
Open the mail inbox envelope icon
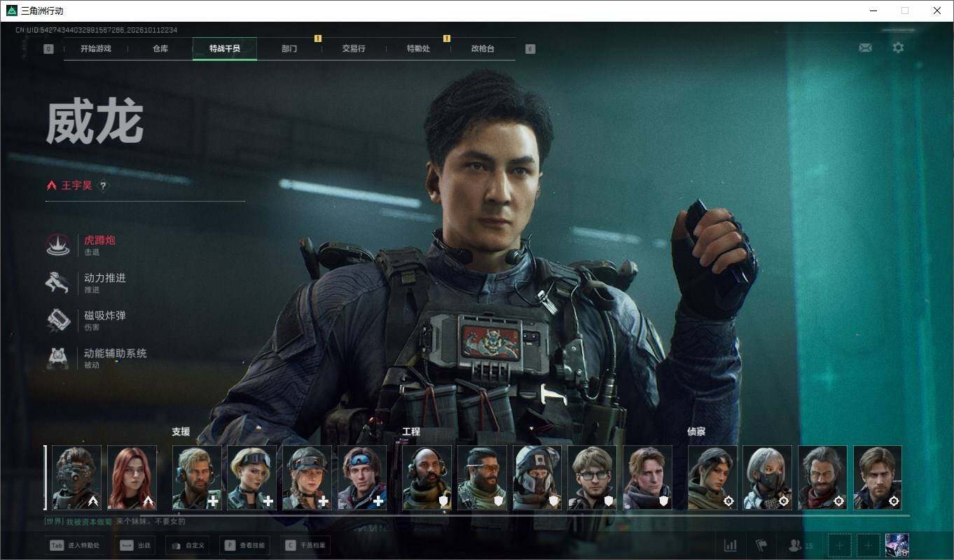coord(865,48)
